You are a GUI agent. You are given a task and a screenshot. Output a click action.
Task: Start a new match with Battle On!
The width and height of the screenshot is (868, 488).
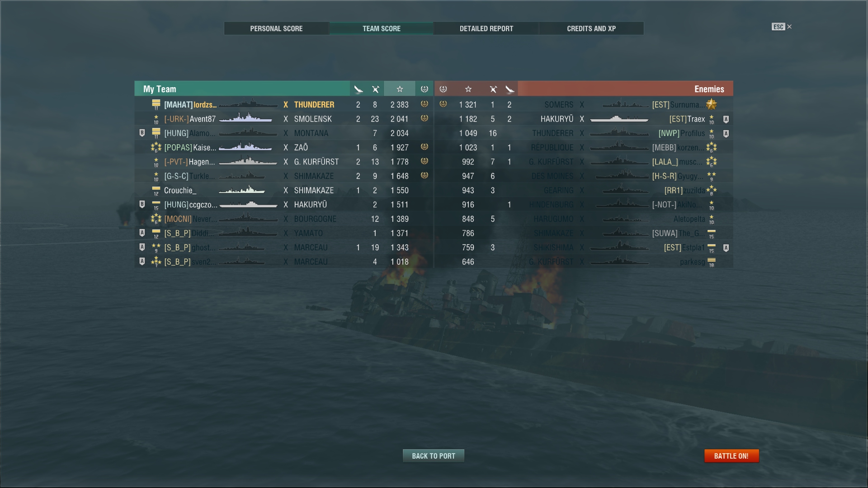pyautogui.click(x=731, y=456)
